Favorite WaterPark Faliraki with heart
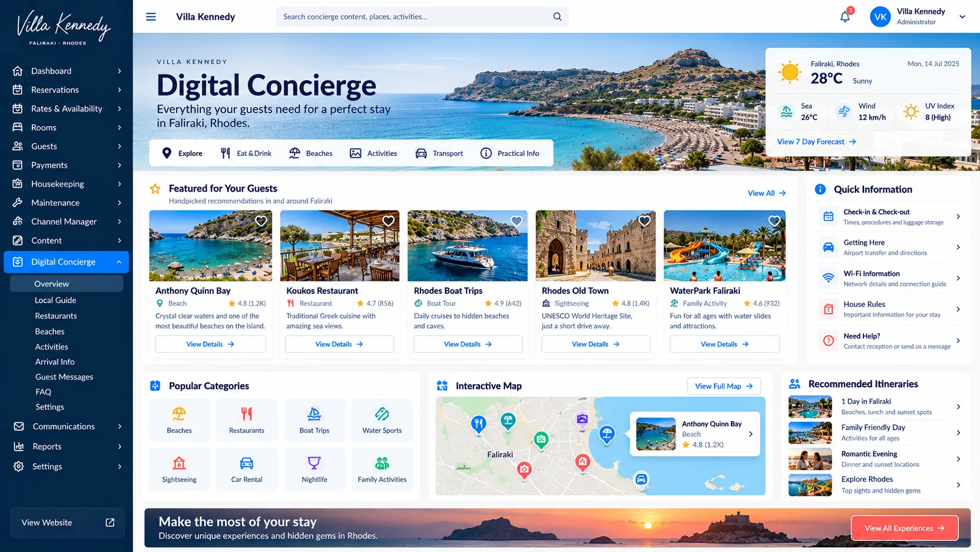 (x=774, y=221)
